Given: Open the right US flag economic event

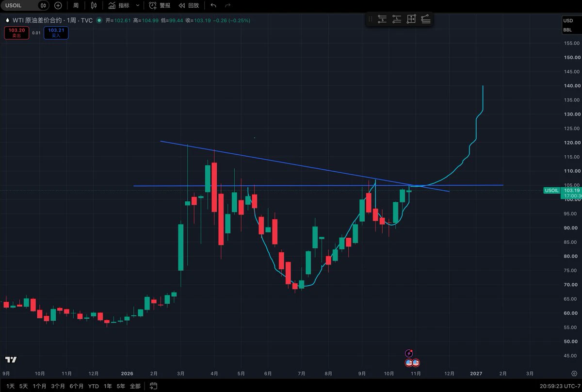Looking at the screenshot, I should pyautogui.click(x=416, y=362).
